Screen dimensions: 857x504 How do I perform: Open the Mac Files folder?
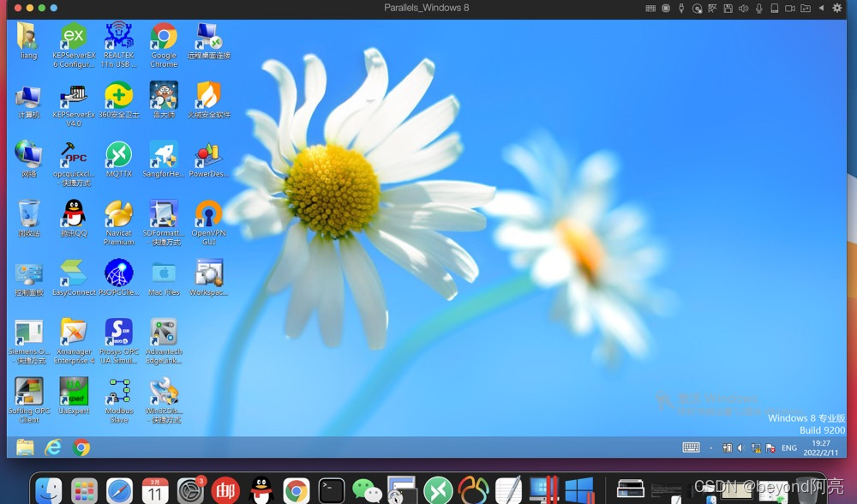[x=164, y=279]
